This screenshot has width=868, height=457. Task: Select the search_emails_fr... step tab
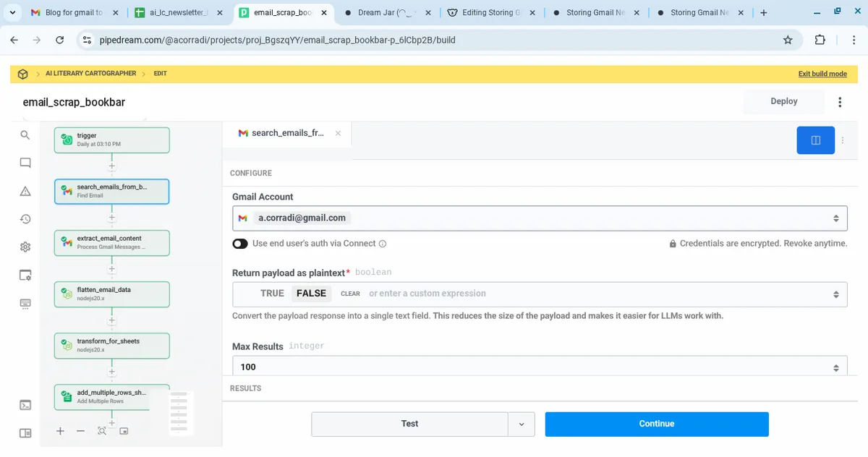pos(286,133)
